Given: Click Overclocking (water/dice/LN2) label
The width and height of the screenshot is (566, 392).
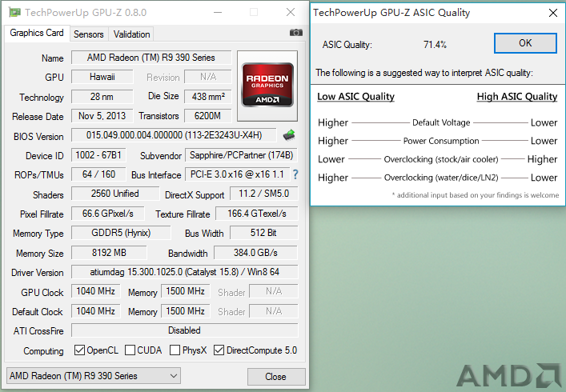Looking at the screenshot, I should tap(441, 178).
